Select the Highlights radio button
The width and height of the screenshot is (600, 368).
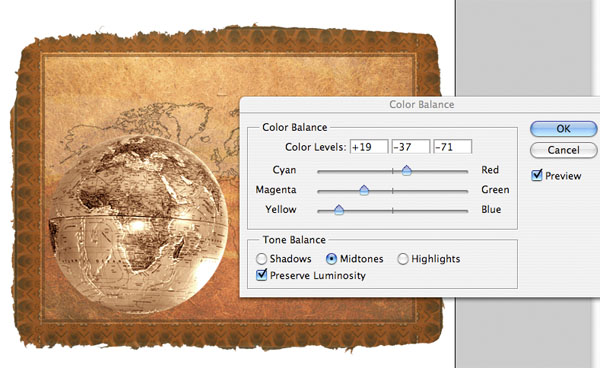[403, 259]
